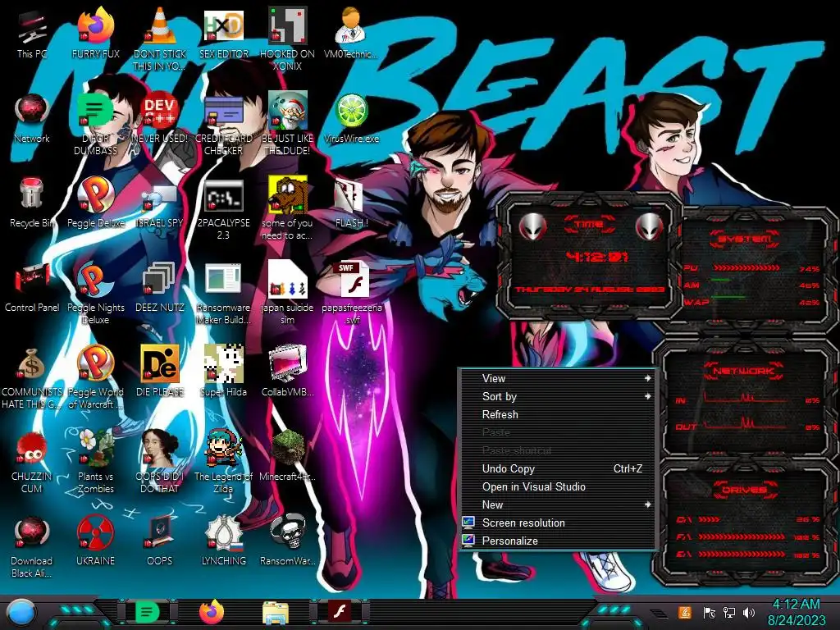Select the Minecraft4Fr... grass block icon
Image resolution: width=840 pixels, height=630 pixels.
coord(288,455)
